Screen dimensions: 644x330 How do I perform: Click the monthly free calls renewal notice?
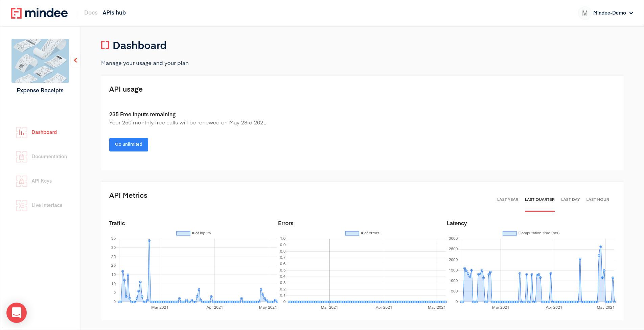tap(188, 123)
